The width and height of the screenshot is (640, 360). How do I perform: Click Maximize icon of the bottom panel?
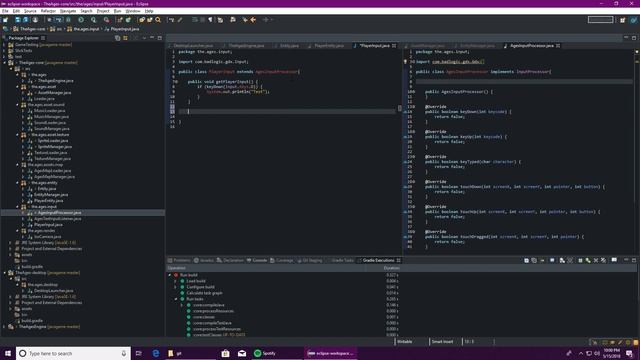pyautogui.click(x=634, y=260)
